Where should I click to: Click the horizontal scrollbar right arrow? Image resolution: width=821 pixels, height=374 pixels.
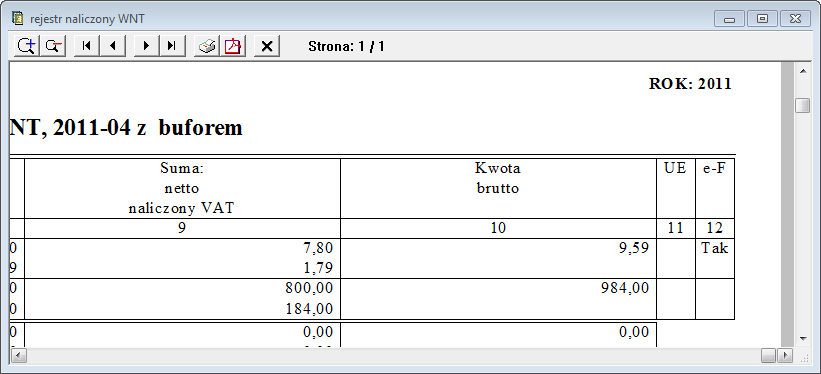785,356
